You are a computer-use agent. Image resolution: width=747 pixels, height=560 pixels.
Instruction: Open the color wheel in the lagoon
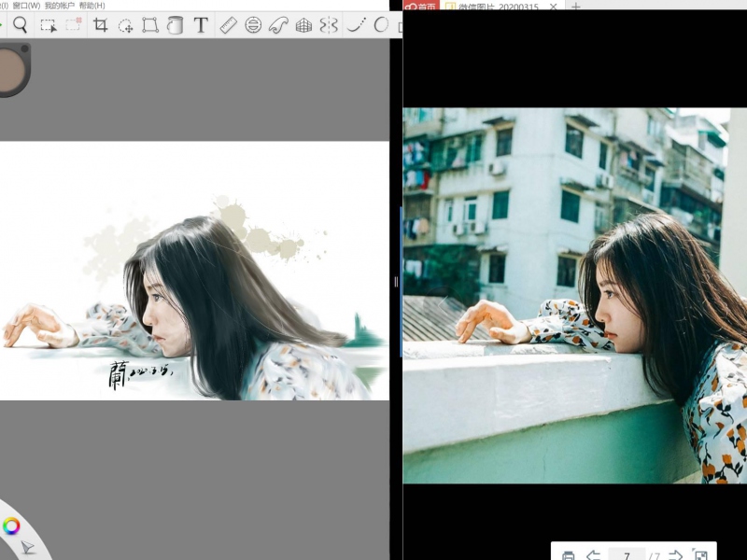(11, 525)
